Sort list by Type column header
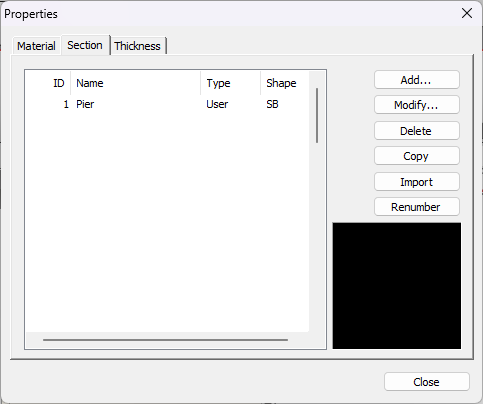The height and width of the screenshot is (404, 483). pos(230,83)
